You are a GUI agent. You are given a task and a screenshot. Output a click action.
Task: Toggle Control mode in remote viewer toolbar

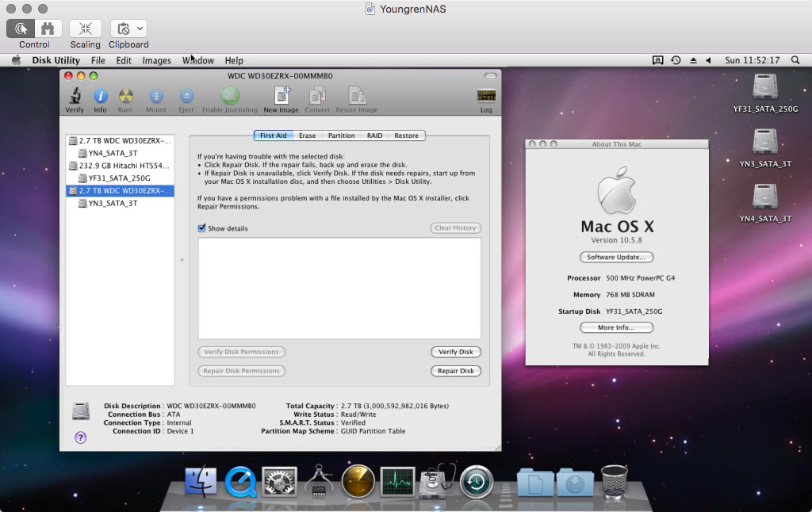[22, 29]
